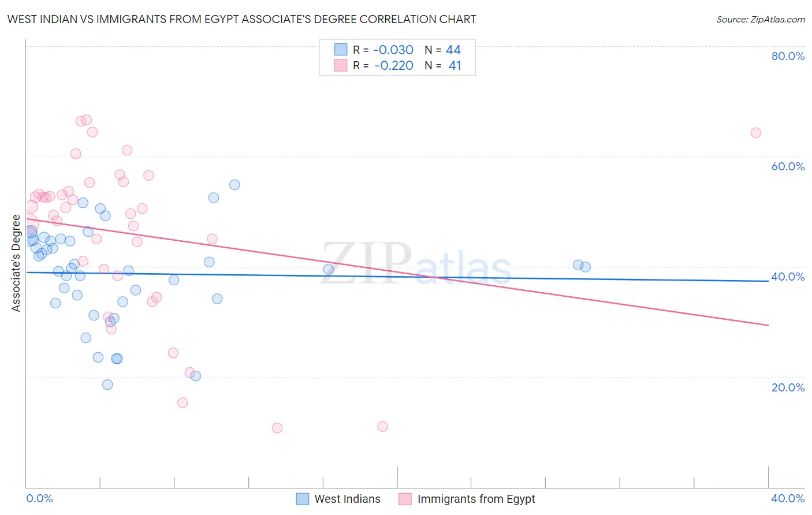The height and width of the screenshot is (515, 812).
Task: Select the pink Immigrants from Egypt swatch
Action: click(405, 499)
